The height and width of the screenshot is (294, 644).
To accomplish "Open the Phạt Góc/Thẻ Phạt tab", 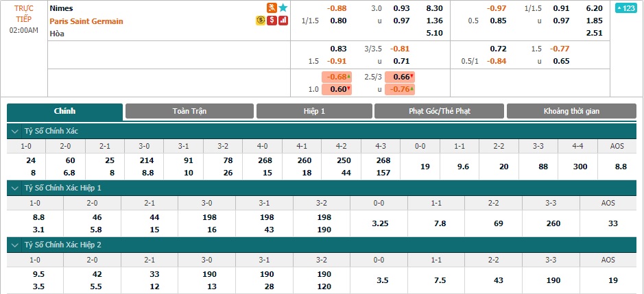I will tap(439, 111).
